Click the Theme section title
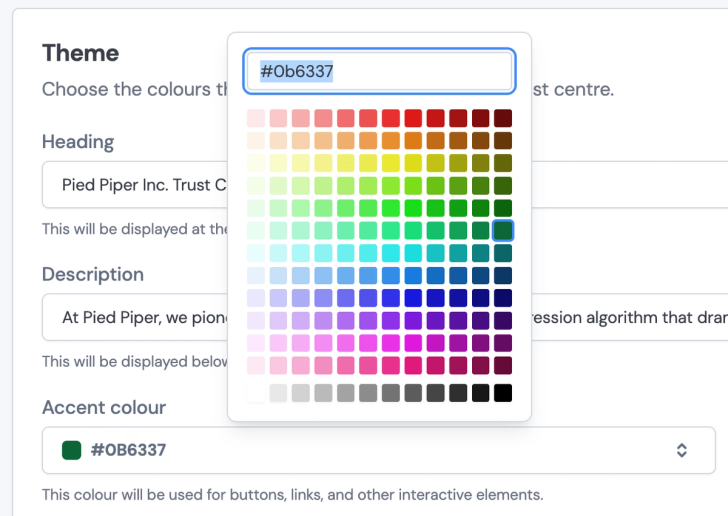This screenshot has width=728, height=516. coord(80,53)
